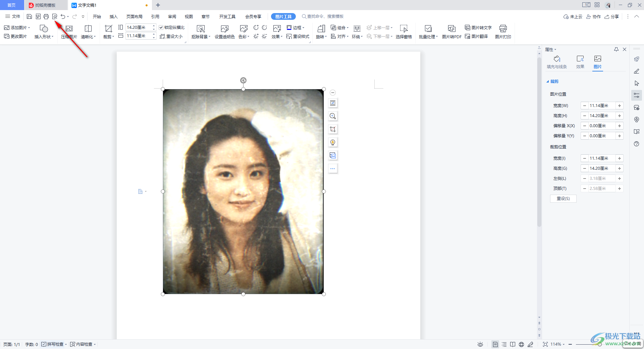Image resolution: width=644 pixels, height=349 pixels.
Task: Open the 审阅 ribbon tab
Action: [172, 16]
